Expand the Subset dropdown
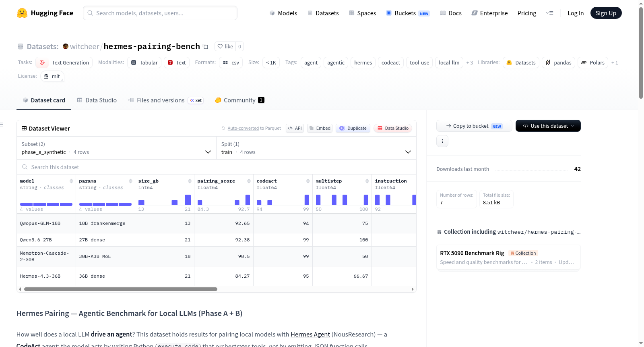The image size is (644, 347). (x=116, y=148)
